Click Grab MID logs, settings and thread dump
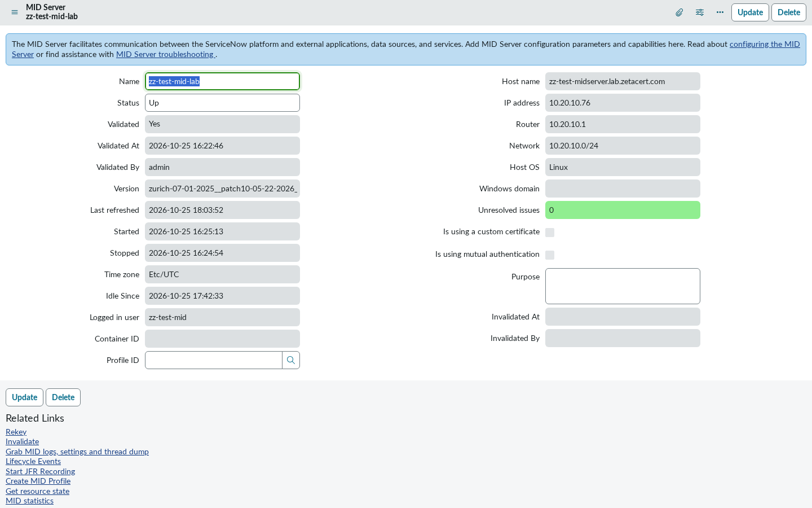 point(77,452)
